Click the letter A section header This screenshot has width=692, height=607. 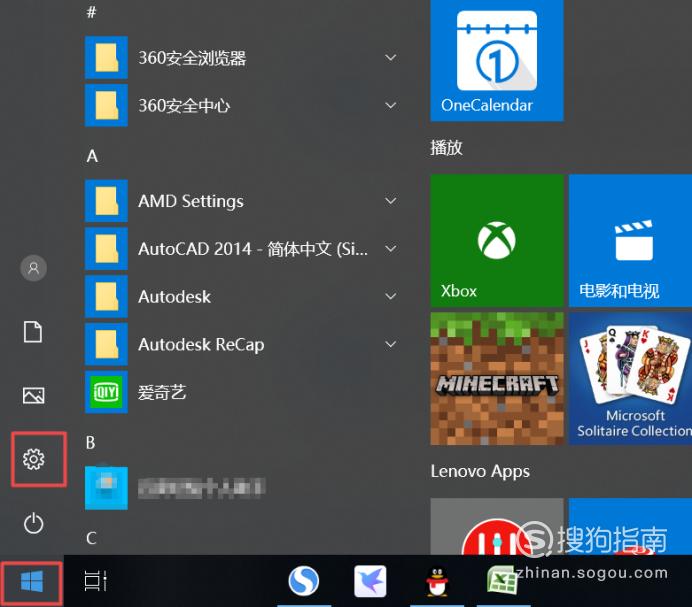[x=92, y=156]
